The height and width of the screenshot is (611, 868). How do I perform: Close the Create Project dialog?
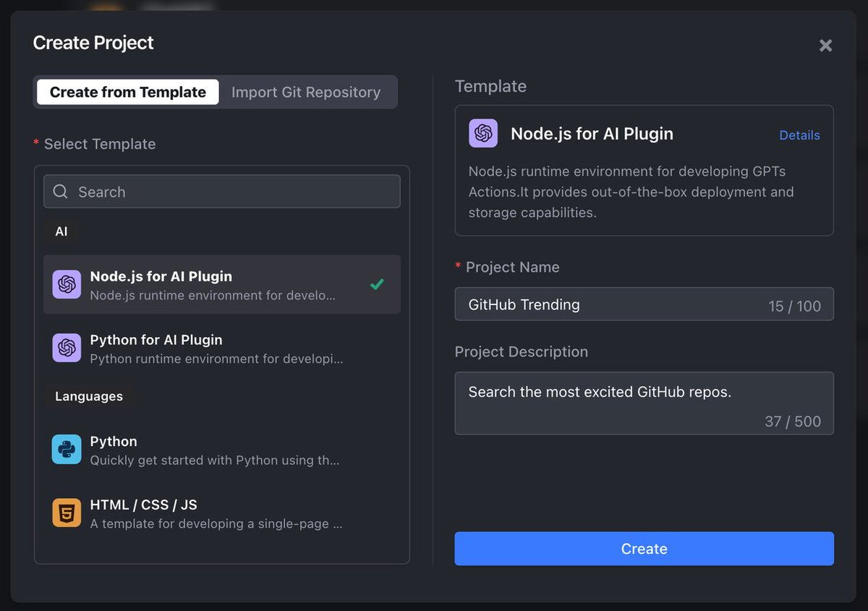click(x=825, y=46)
